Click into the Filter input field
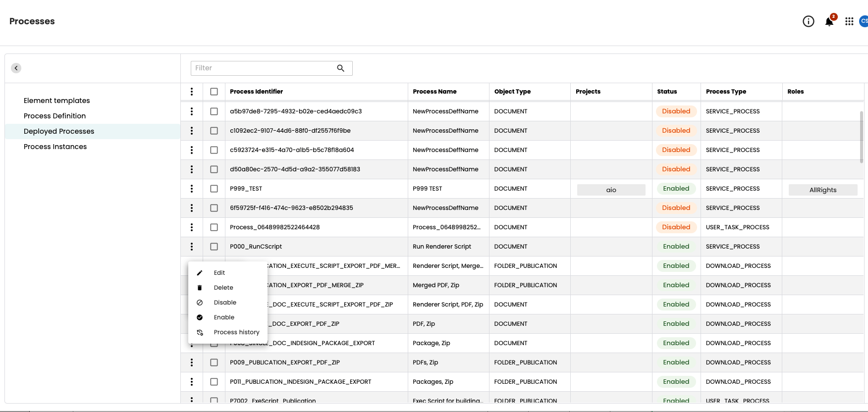Viewport: 868px width, 412px height. [x=271, y=68]
